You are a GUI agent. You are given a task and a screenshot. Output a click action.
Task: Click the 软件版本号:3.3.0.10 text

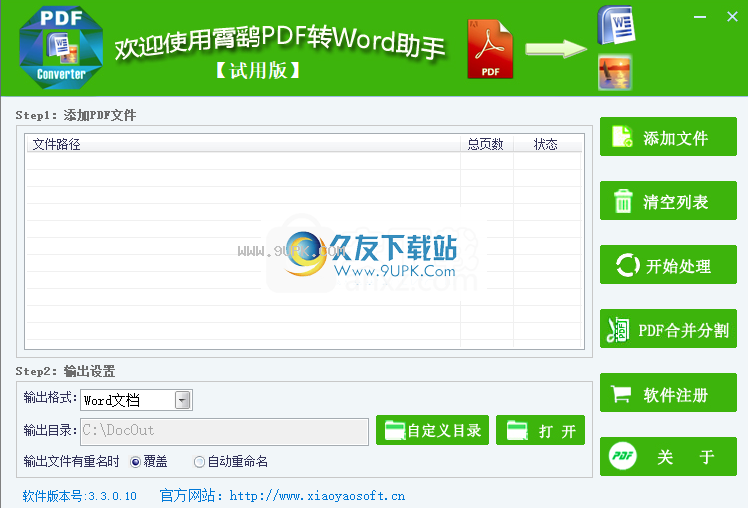(80, 496)
